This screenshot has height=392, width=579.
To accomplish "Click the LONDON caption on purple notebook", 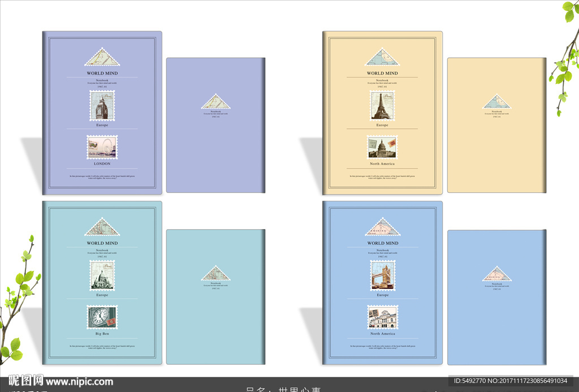I will pos(102,164).
